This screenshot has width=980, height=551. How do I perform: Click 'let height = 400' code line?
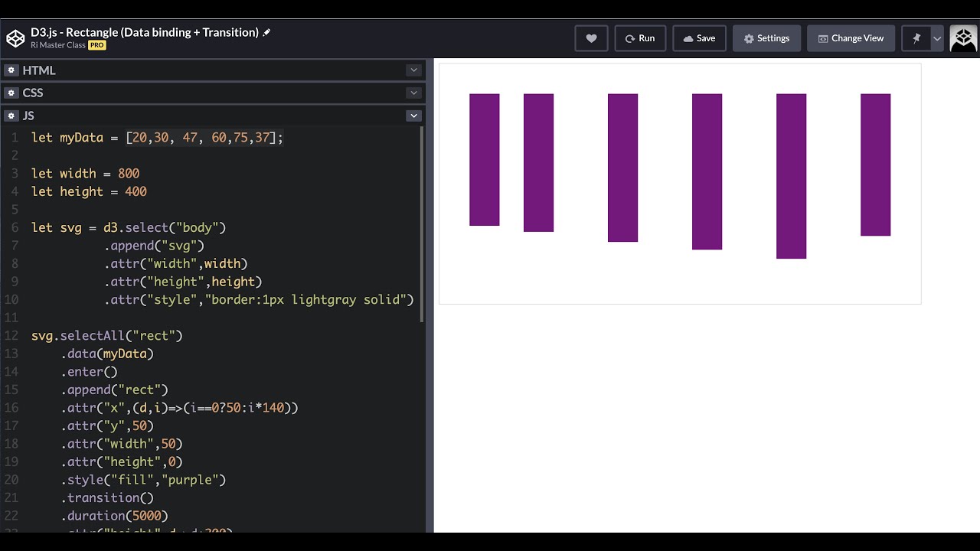pos(89,191)
